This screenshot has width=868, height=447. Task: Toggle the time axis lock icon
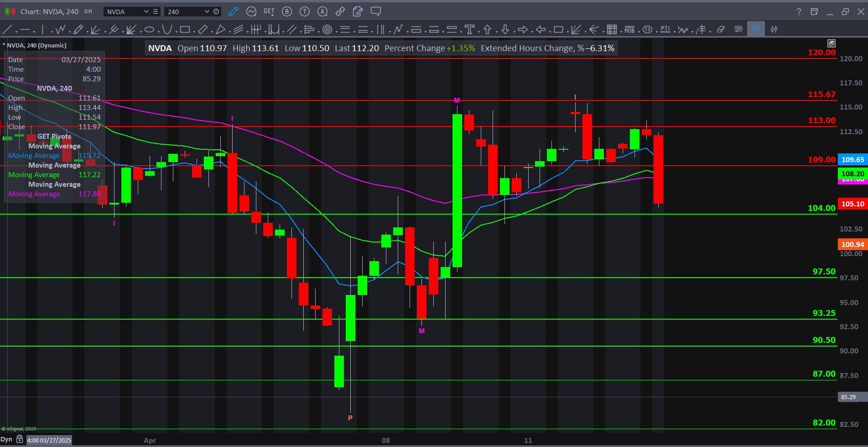click(20, 439)
